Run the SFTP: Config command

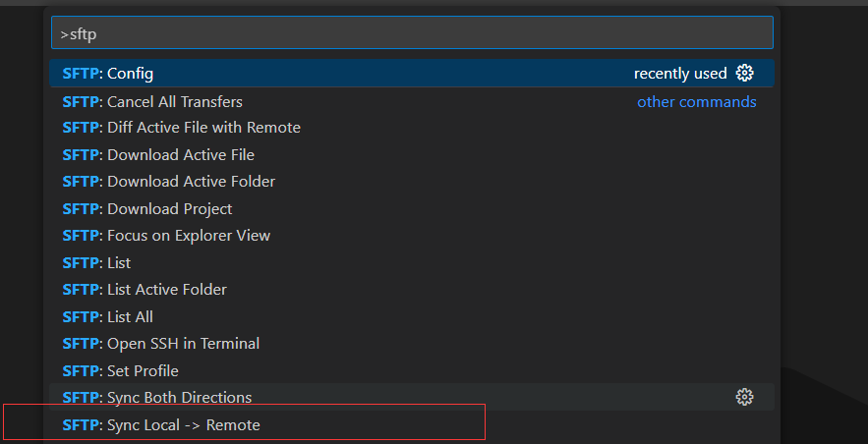(412, 73)
